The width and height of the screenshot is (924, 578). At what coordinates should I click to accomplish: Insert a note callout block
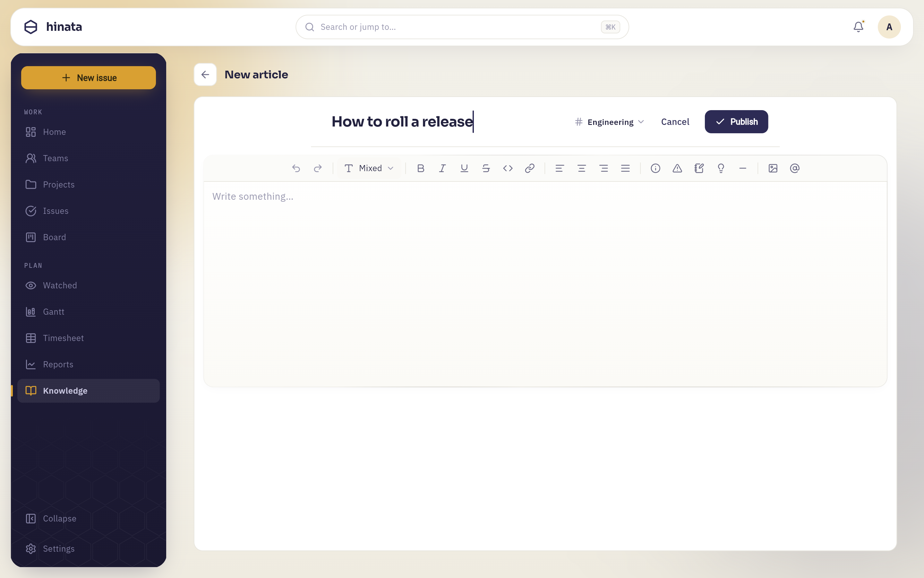pos(699,168)
